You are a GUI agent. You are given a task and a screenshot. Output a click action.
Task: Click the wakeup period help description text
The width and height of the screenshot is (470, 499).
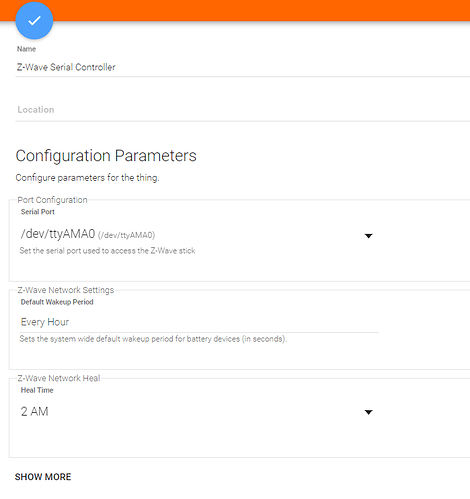coord(153,339)
